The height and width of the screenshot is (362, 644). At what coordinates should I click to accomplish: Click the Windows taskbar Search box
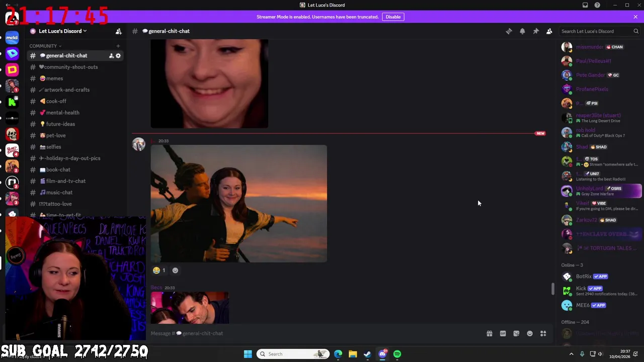tap(293, 354)
